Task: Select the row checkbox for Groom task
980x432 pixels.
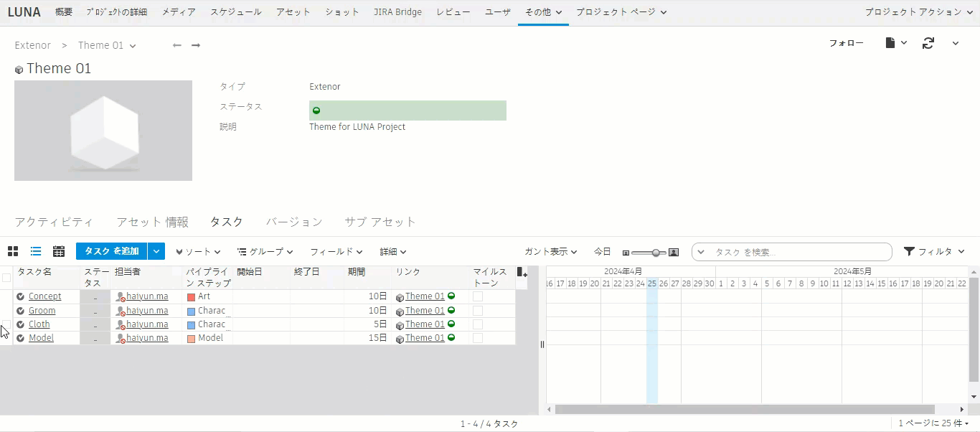Action: (x=6, y=310)
